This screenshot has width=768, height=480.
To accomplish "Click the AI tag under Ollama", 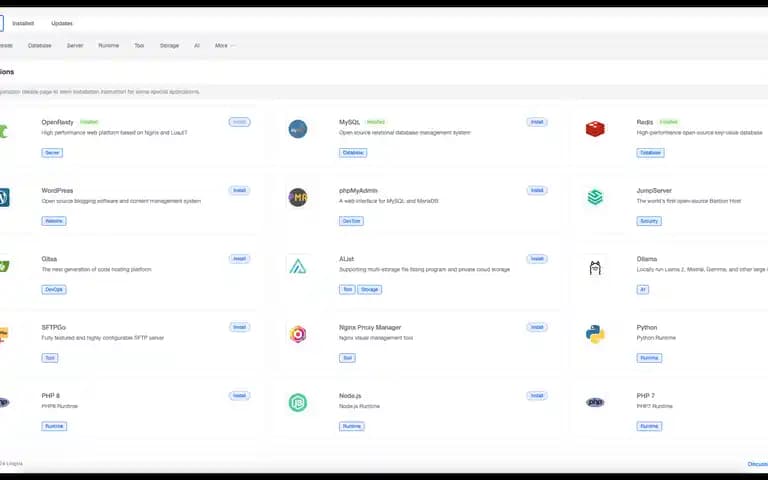I will 643,289.
